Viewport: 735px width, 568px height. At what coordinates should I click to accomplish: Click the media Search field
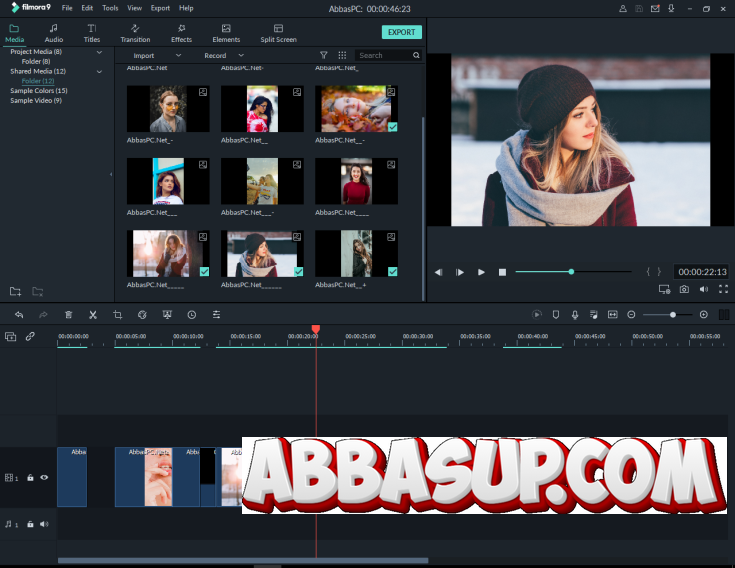(388, 55)
